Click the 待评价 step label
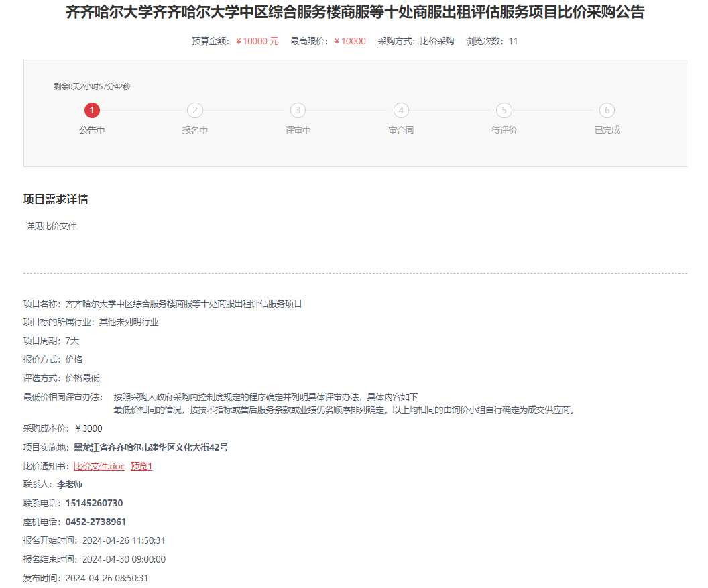 coord(504,130)
